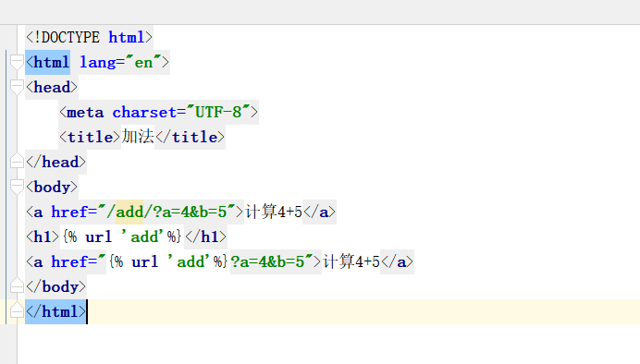Click the lang="en" attribute
The image size is (640, 364).
[x=120, y=63]
